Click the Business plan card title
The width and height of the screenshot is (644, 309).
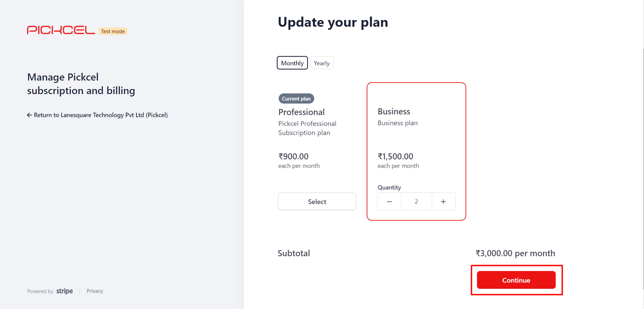click(x=394, y=111)
